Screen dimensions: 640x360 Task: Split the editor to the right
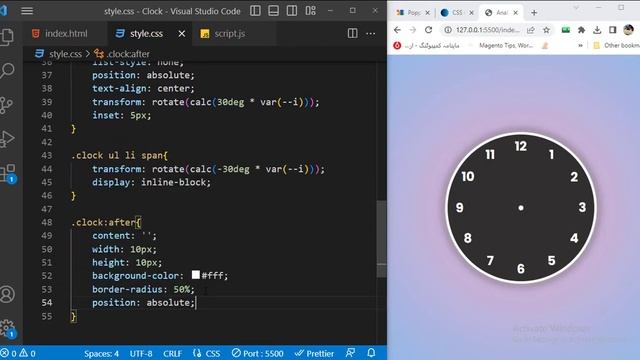point(353,33)
